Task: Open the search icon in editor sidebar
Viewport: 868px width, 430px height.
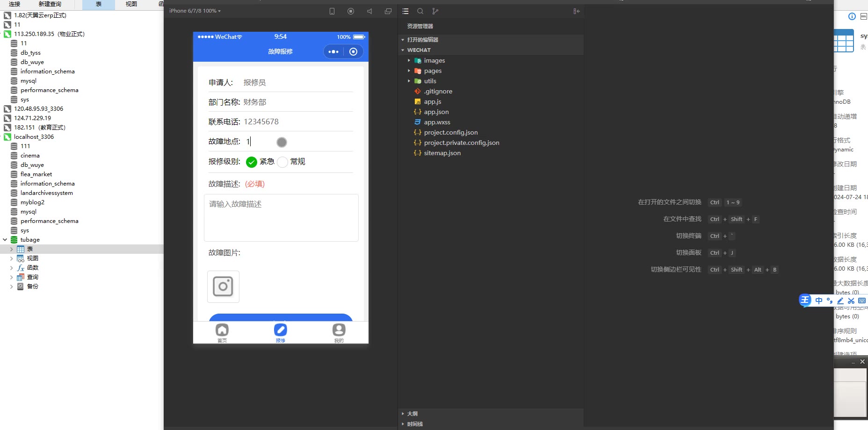Action: (x=420, y=11)
